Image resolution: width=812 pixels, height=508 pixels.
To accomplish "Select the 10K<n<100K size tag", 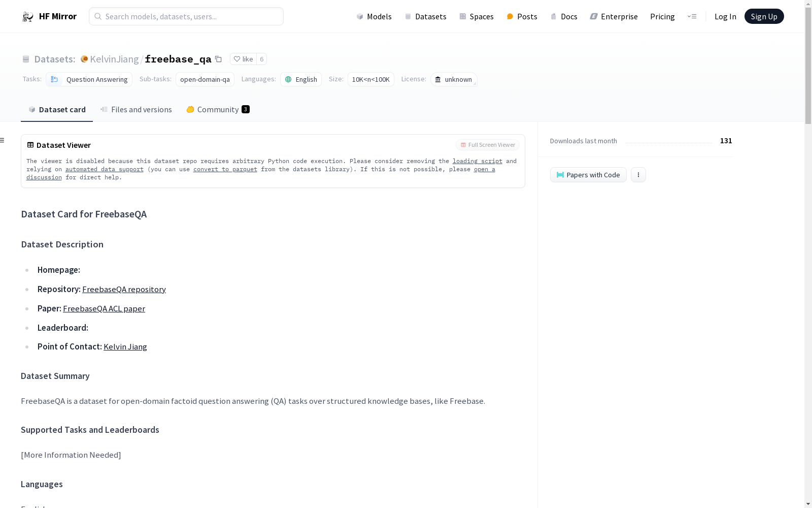I will click(371, 79).
